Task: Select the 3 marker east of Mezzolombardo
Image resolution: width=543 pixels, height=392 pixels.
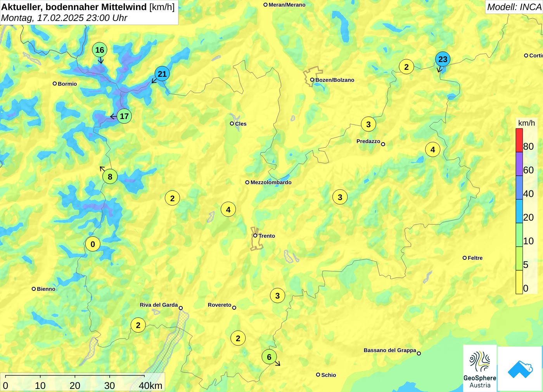Action: 340,197
